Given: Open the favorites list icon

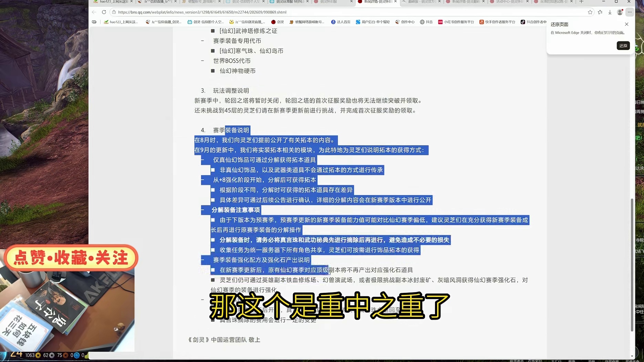Looking at the screenshot, I should pyautogui.click(x=600, y=12).
